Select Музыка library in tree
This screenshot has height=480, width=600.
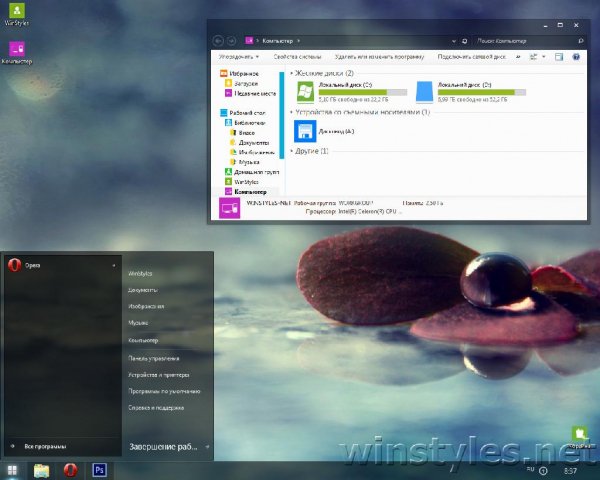point(244,162)
